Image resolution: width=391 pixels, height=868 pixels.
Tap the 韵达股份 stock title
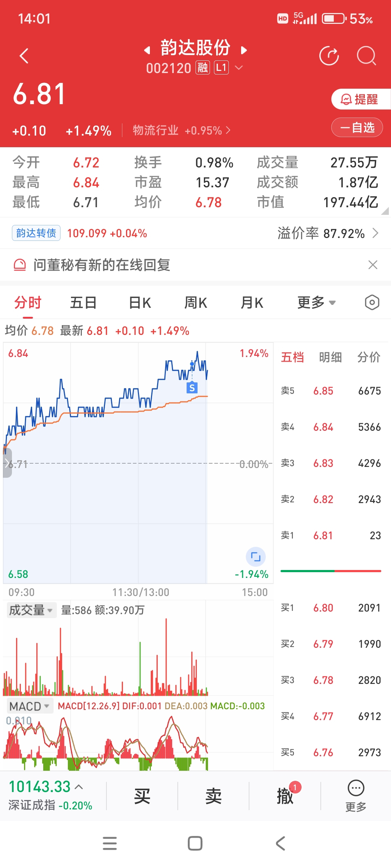[195, 48]
